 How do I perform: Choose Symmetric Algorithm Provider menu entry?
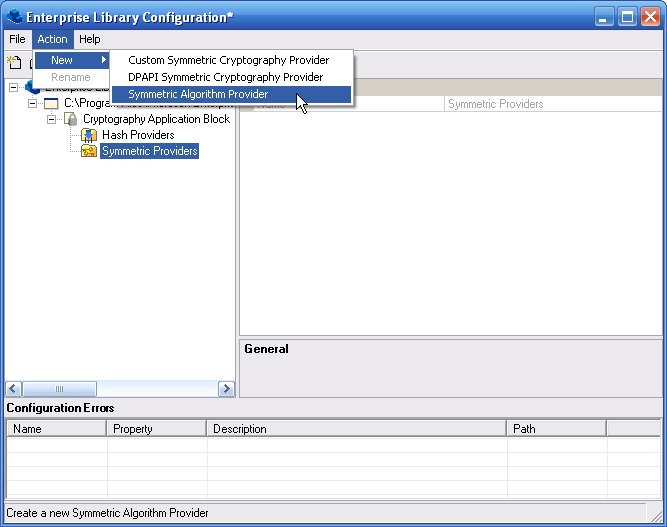pos(198,94)
